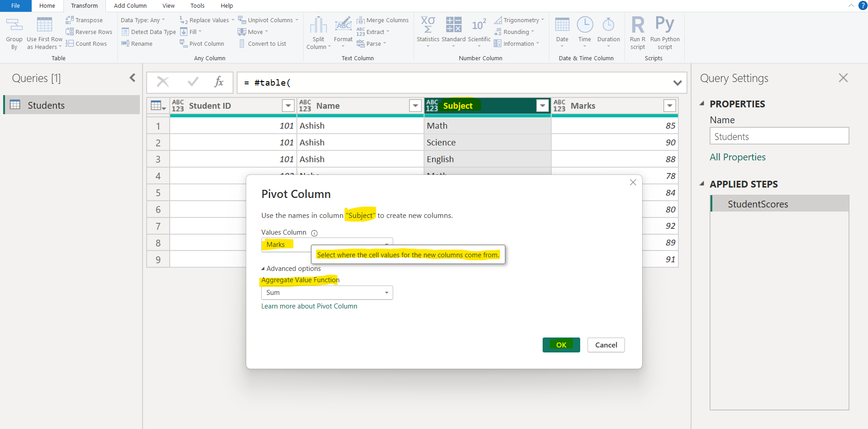This screenshot has width=868, height=429.
Task: Click the Group By icon
Action: tap(14, 25)
